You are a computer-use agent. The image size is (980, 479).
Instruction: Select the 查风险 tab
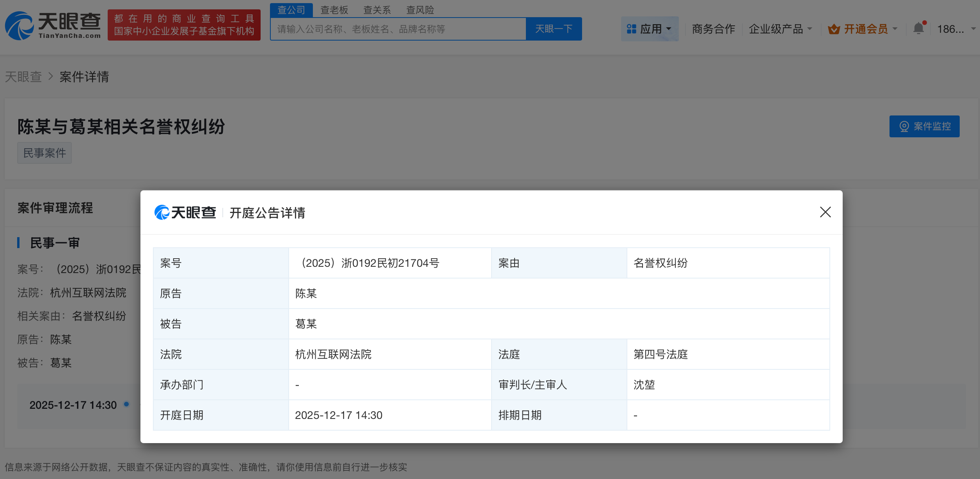[421, 10]
